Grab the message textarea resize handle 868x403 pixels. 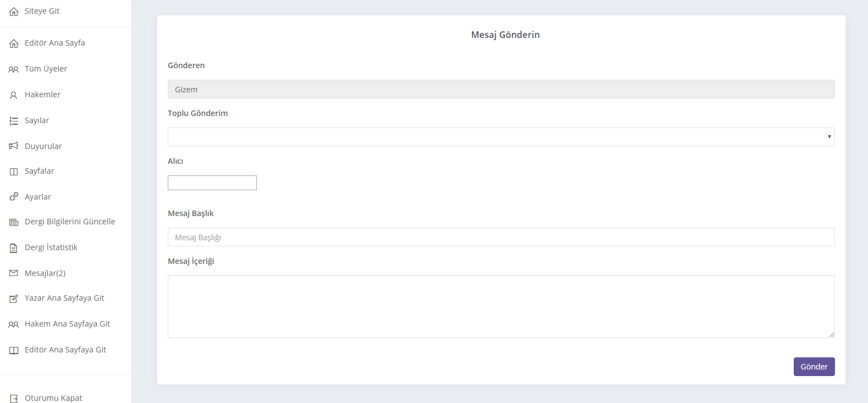[831, 334]
